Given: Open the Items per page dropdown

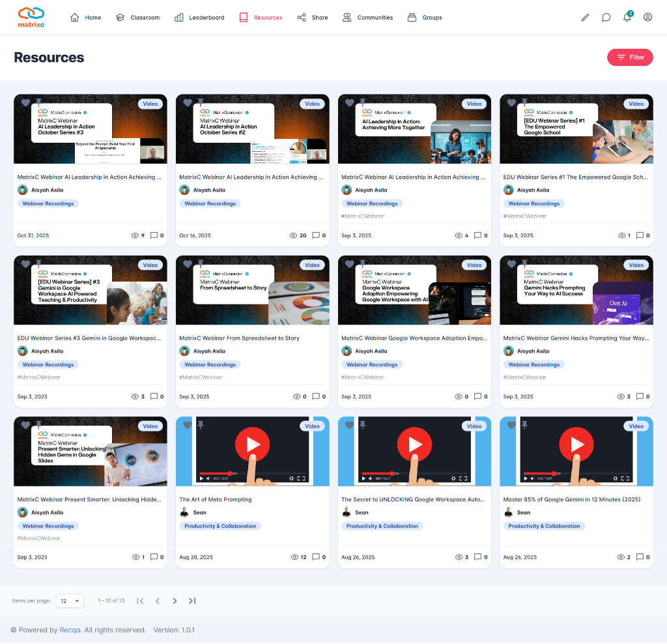Looking at the screenshot, I should click(x=70, y=601).
